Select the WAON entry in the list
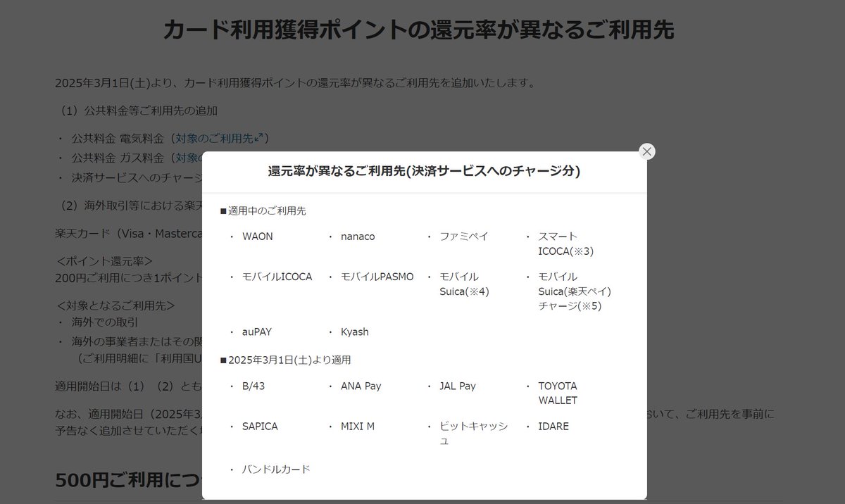 coord(258,237)
